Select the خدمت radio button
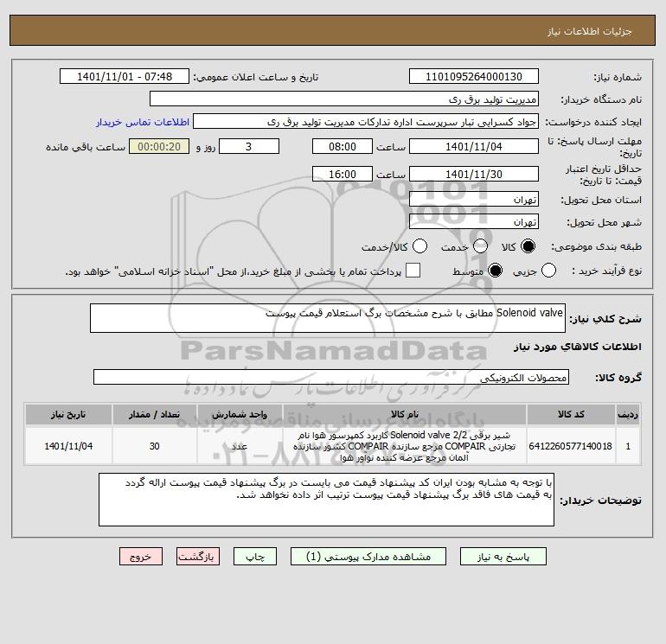The image size is (666, 644). coord(480,246)
